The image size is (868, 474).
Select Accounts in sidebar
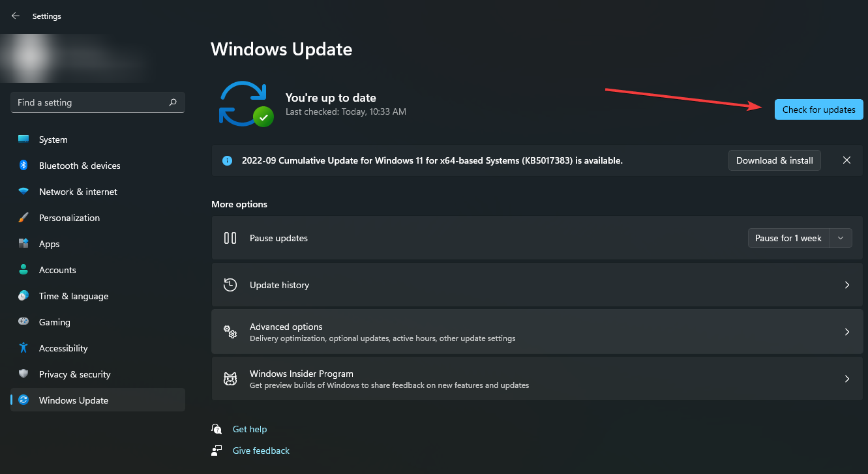98,270
